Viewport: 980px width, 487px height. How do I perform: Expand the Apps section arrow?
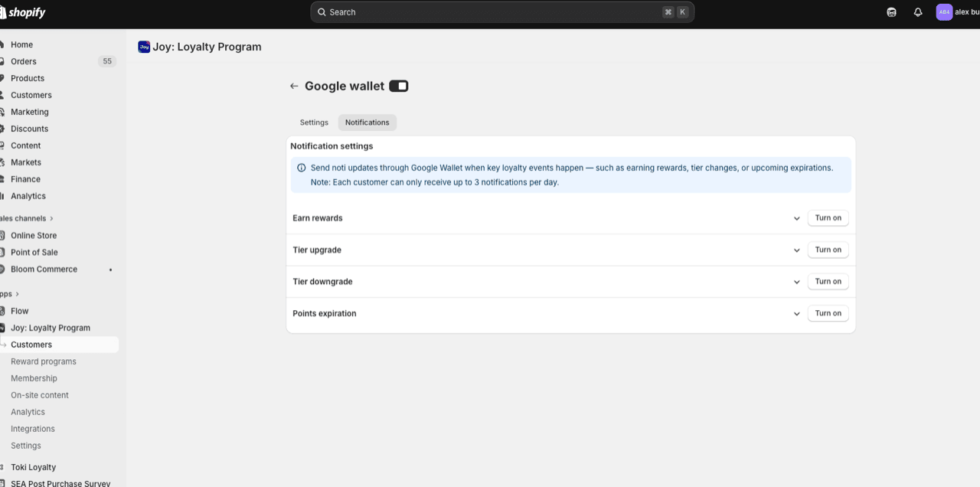click(17, 294)
